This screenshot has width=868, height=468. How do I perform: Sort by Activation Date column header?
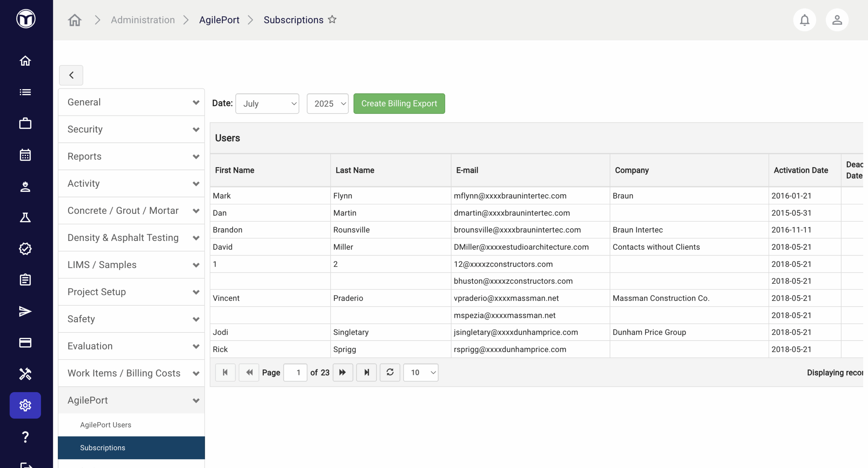click(x=805, y=170)
